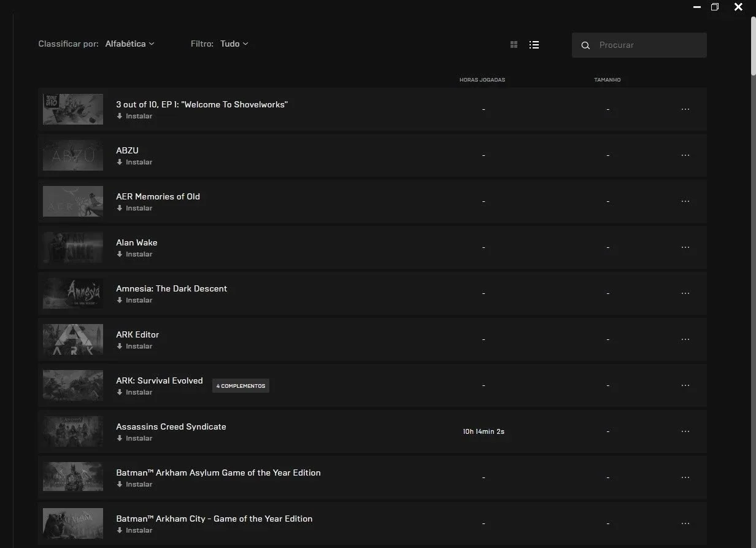This screenshot has width=756, height=548.
Task: Open the Tudo filter dropdown
Action: pos(234,44)
